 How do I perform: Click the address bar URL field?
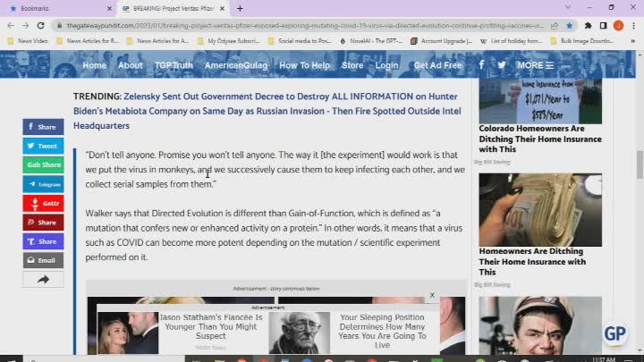pyautogui.click(x=304, y=25)
